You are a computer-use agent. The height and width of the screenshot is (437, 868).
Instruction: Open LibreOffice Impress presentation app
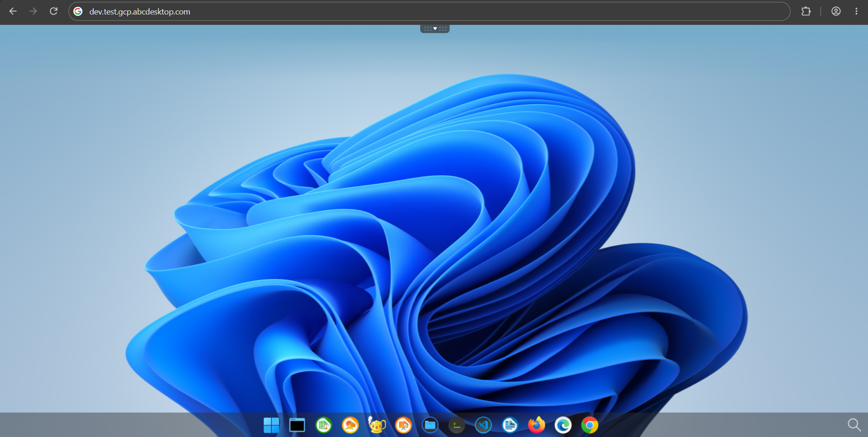[403, 425]
